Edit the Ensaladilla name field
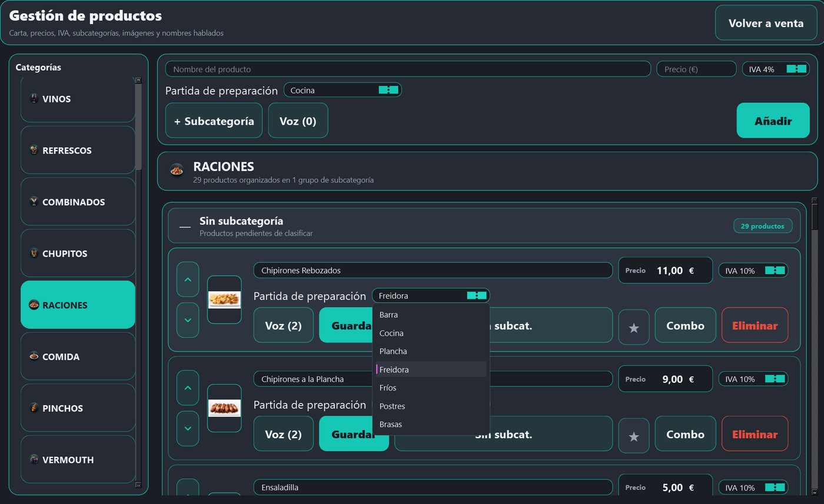Image resolution: width=824 pixels, height=504 pixels. tap(433, 487)
